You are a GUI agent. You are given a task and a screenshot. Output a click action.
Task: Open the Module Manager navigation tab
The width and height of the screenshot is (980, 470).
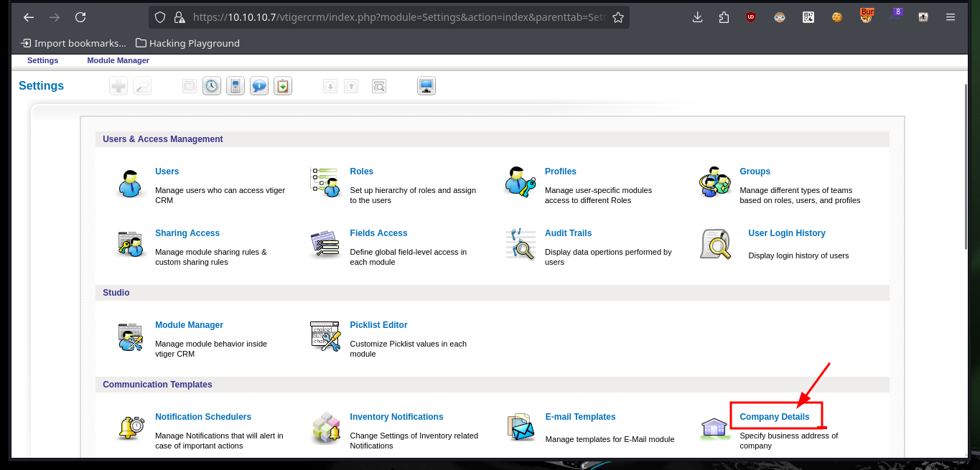pyautogui.click(x=118, y=61)
